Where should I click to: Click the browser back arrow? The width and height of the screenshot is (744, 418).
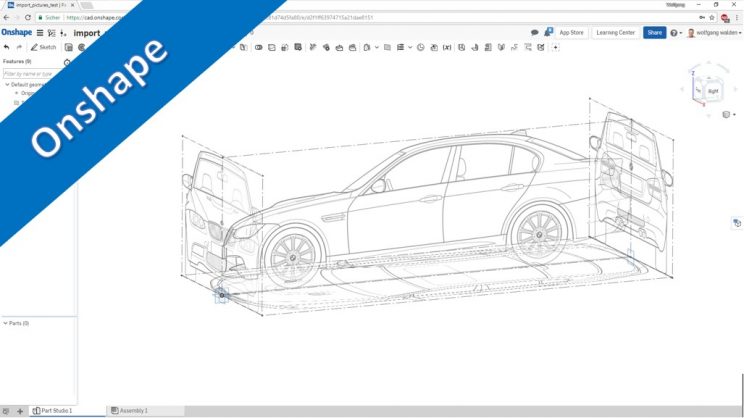(x=6, y=18)
